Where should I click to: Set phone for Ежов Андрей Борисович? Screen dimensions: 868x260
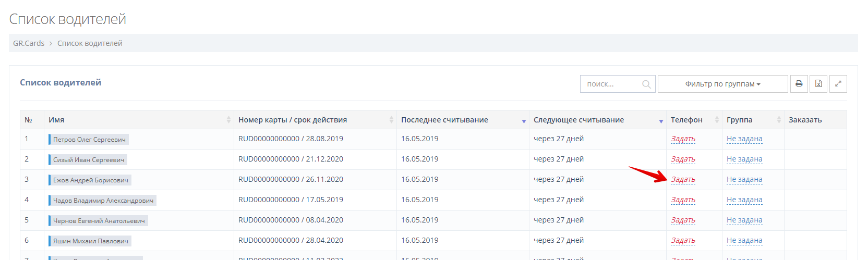click(x=683, y=180)
